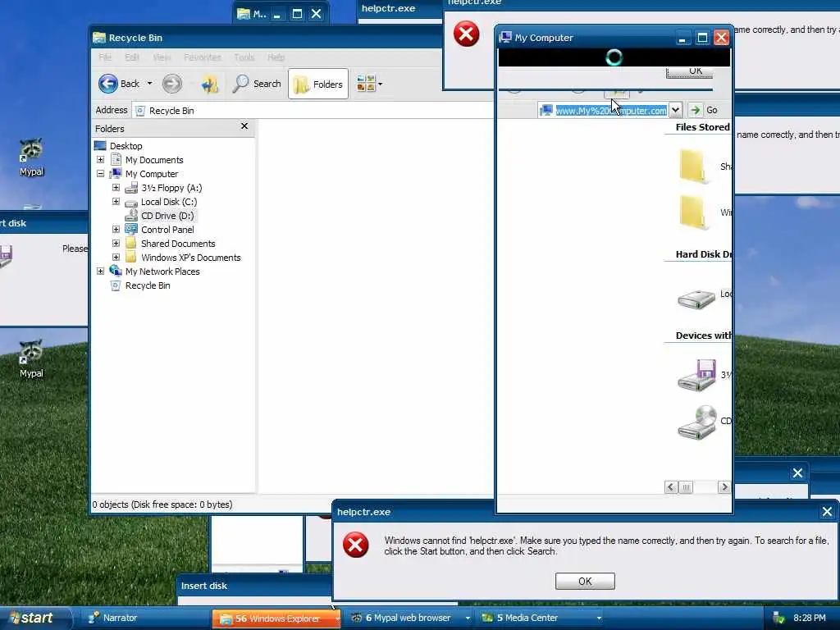This screenshot has height=630, width=840.
Task: Close the Folders side pane
Action: point(244,126)
